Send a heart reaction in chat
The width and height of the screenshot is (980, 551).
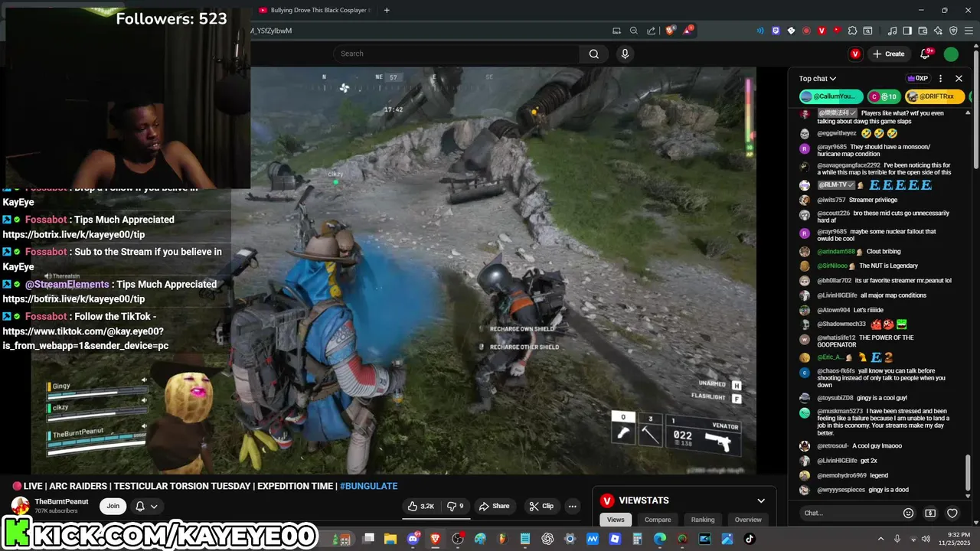(x=952, y=513)
